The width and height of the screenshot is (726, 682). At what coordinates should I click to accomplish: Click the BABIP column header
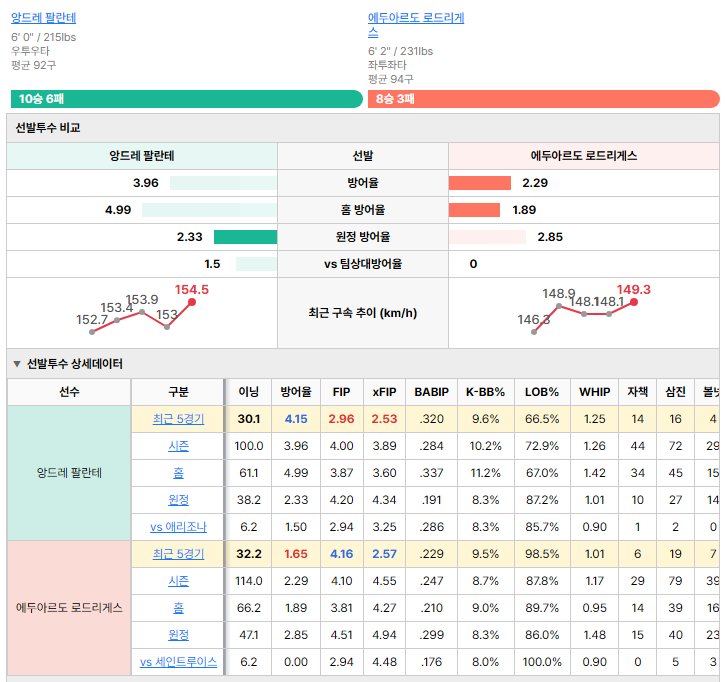[432, 392]
